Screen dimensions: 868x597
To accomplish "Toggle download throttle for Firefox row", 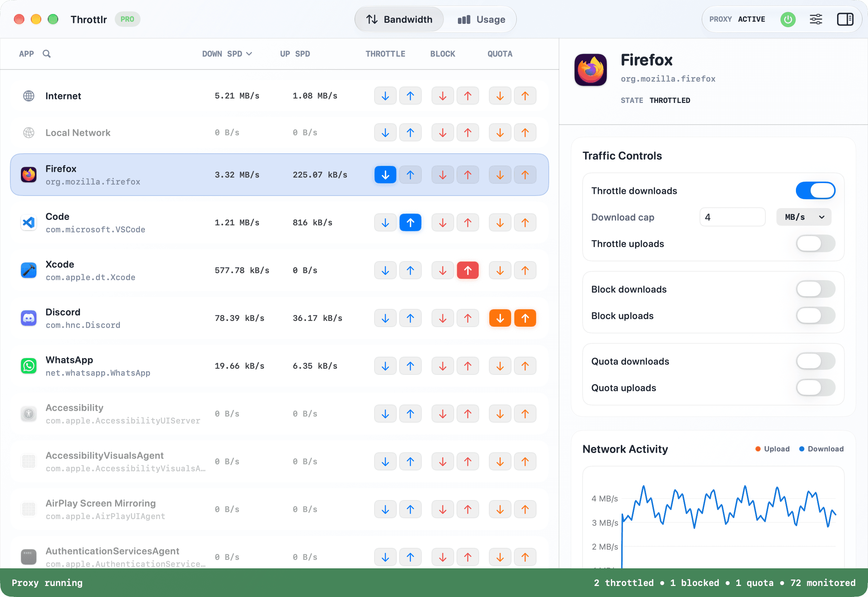I will pos(385,175).
